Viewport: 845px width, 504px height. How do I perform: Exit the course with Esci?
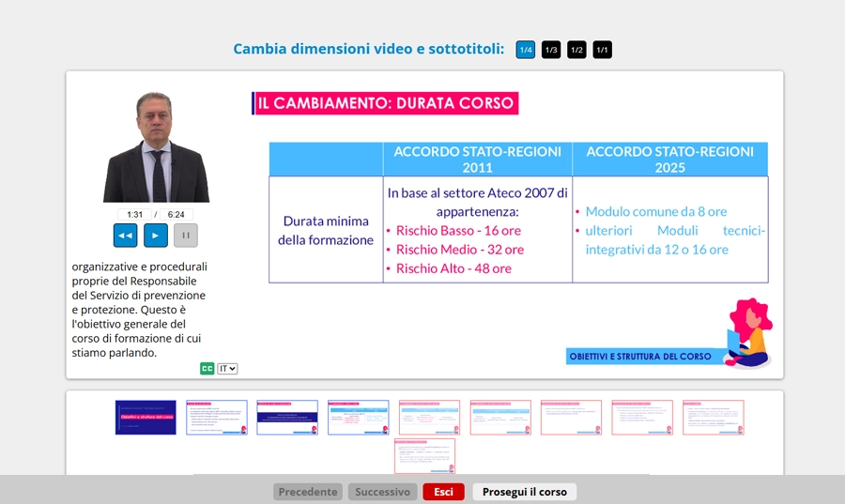coord(443,492)
